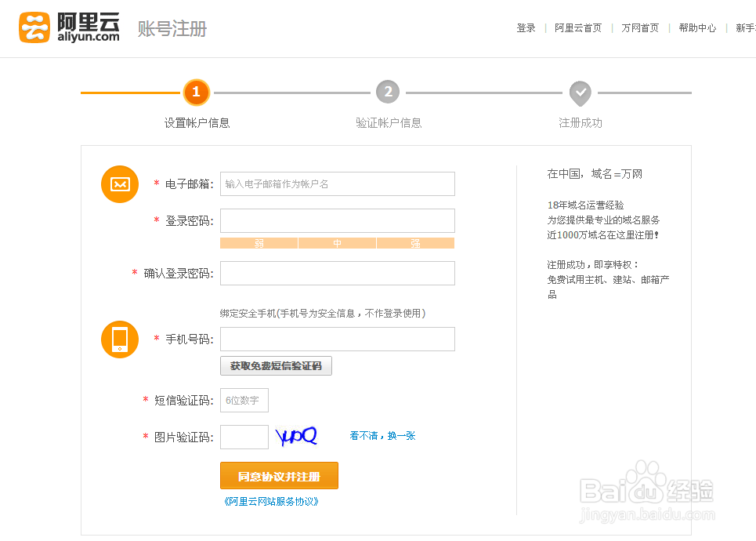This screenshot has width=756, height=541.
Task: Click step 2 circle in progress bar
Action: click(388, 93)
